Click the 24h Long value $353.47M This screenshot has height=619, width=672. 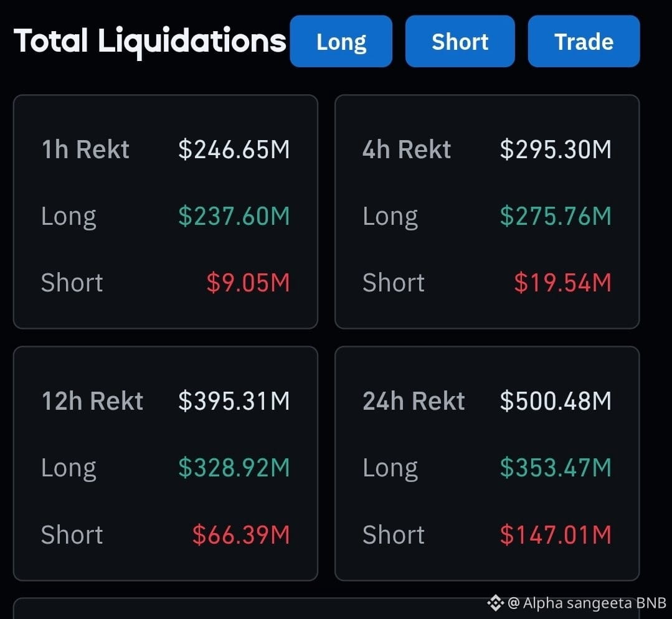click(556, 467)
